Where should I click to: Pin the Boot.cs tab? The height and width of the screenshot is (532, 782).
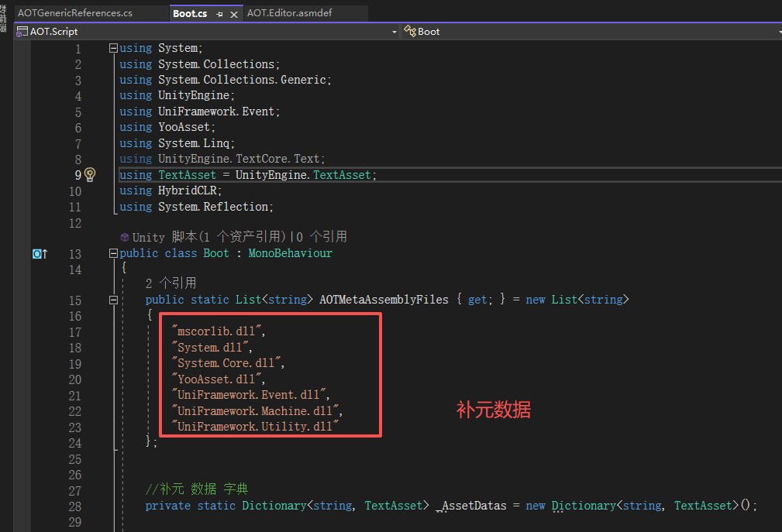[219, 15]
